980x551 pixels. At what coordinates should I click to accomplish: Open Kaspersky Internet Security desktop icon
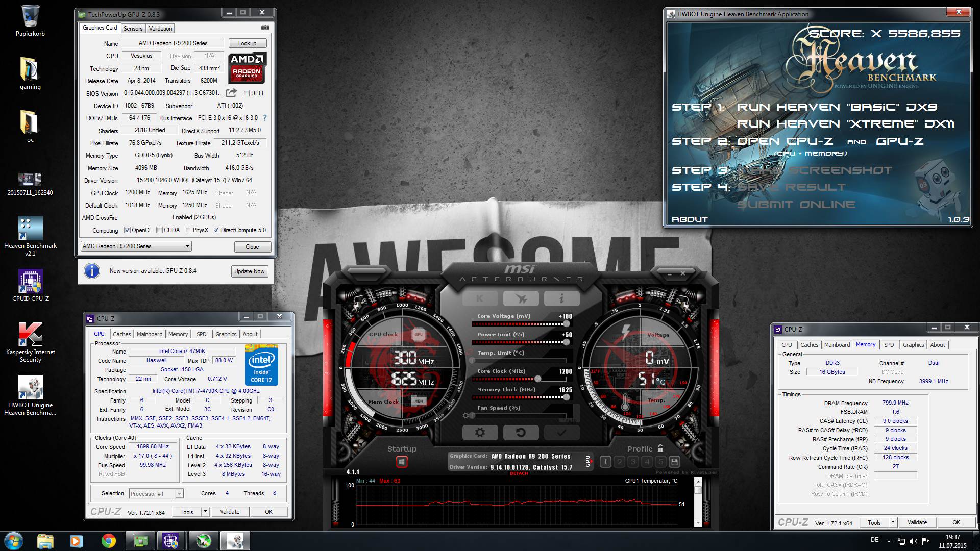tap(30, 343)
